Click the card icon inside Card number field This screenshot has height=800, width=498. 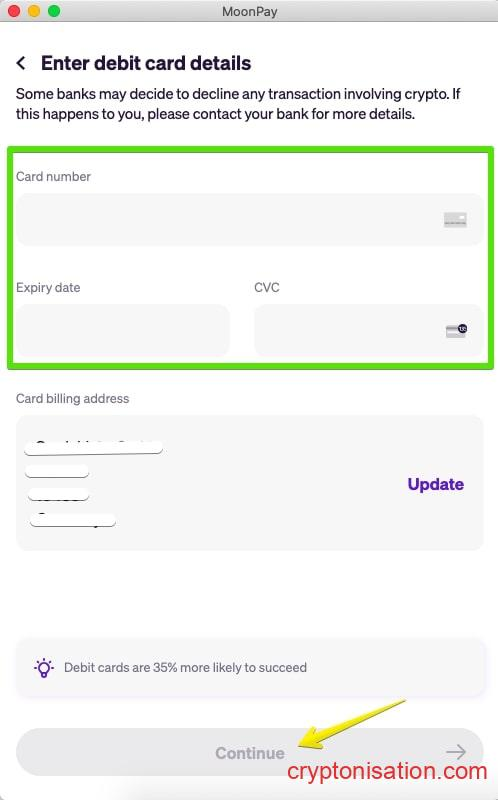click(455, 220)
